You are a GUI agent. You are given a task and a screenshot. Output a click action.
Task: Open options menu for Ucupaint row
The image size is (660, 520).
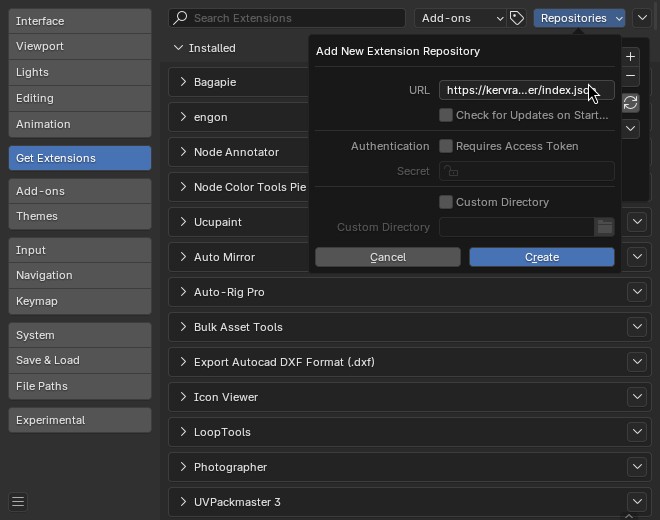pyautogui.click(x=637, y=222)
